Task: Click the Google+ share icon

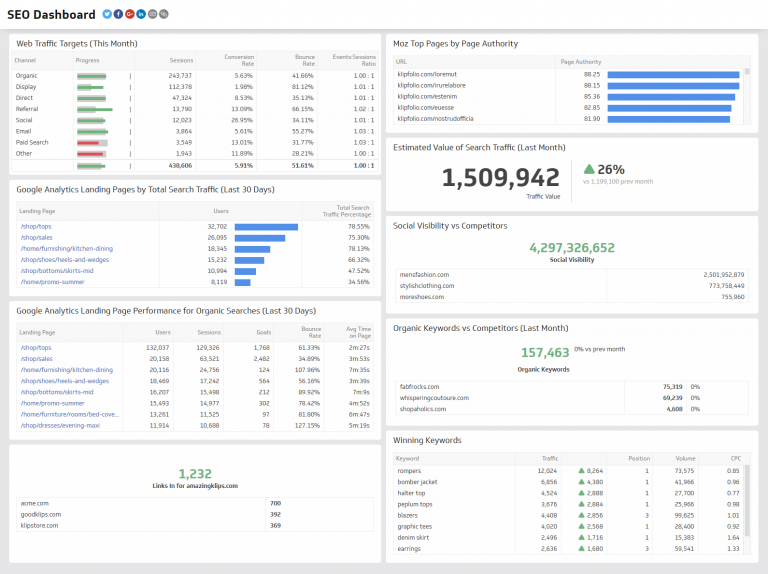Action: coord(130,14)
